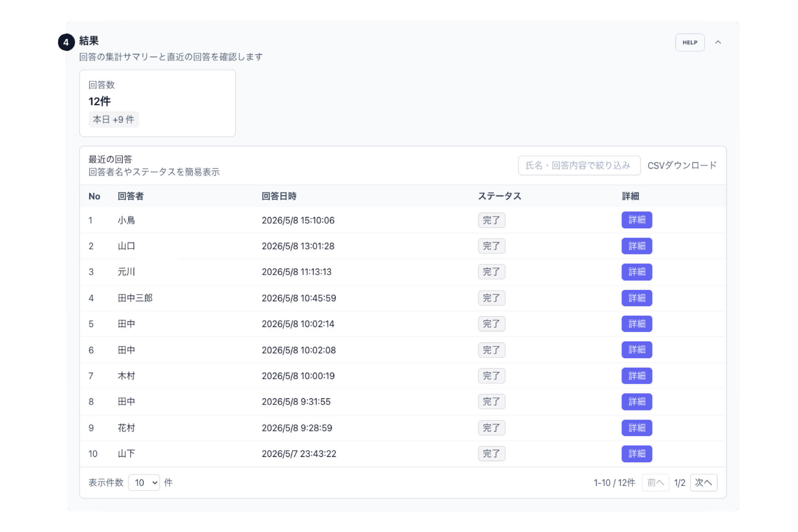Click timestamp 2026/5/7 23:43:22
This screenshot has height=532, width=798.
tap(299, 454)
